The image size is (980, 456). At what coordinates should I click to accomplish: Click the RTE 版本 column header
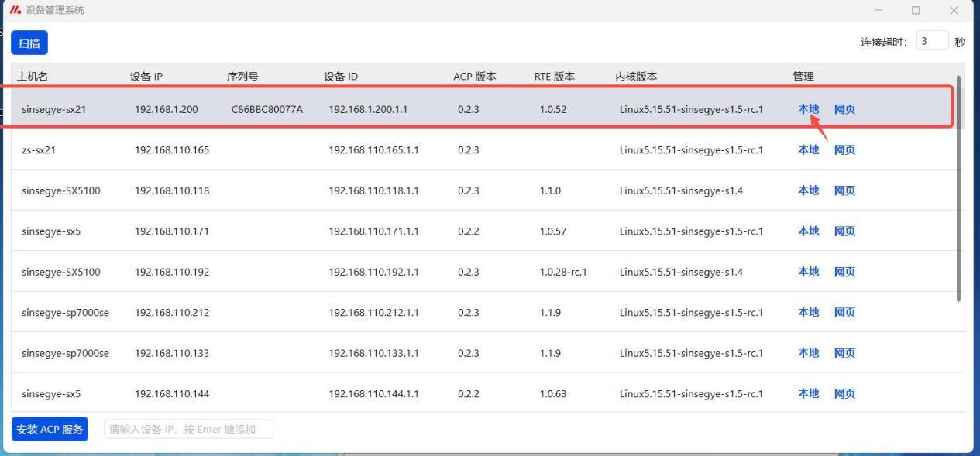click(x=555, y=76)
